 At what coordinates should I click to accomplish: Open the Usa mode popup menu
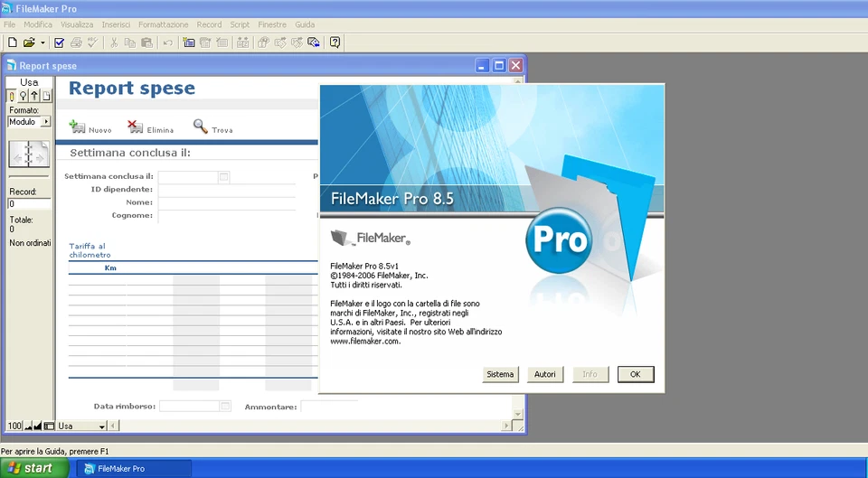[x=81, y=426]
